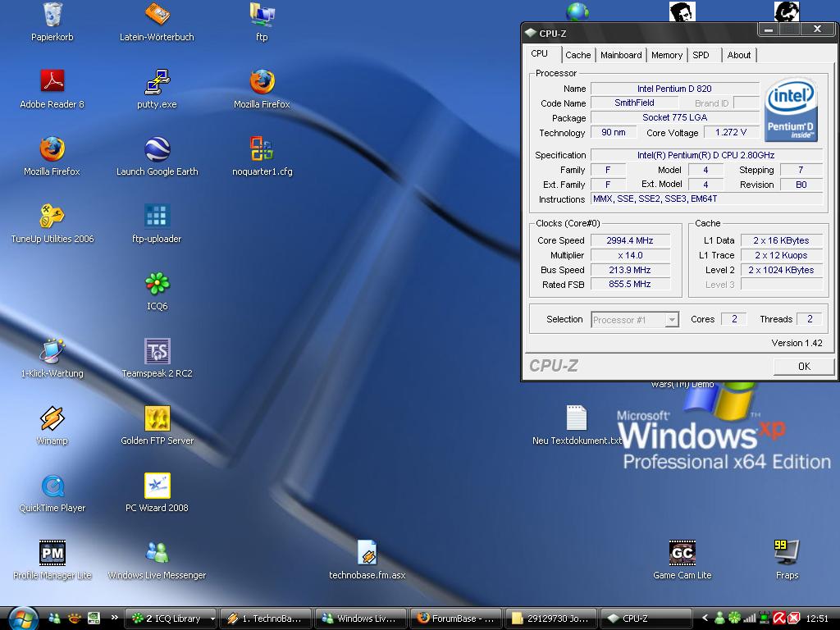Open TuneUp Utilities 2006 shortcut
The image size is (840, 630).
click(52, 217)
